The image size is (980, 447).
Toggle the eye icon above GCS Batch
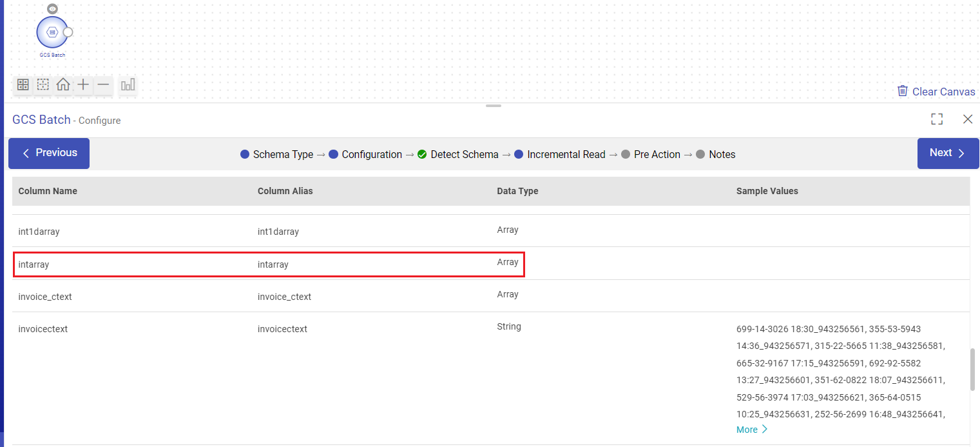pyautogui.click(x=52, y=9)
